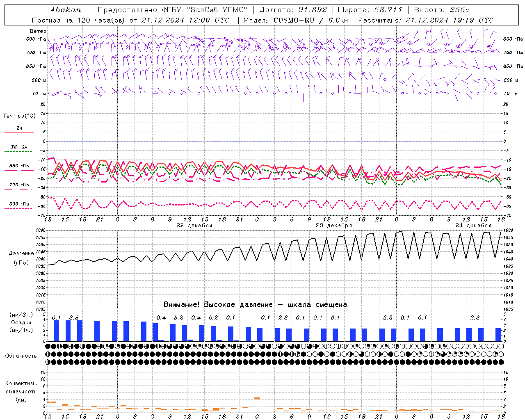Click the "Конвективн." convective cloud label
The height and width of the screenshot is (420, 525).
[x=21, y=383]
